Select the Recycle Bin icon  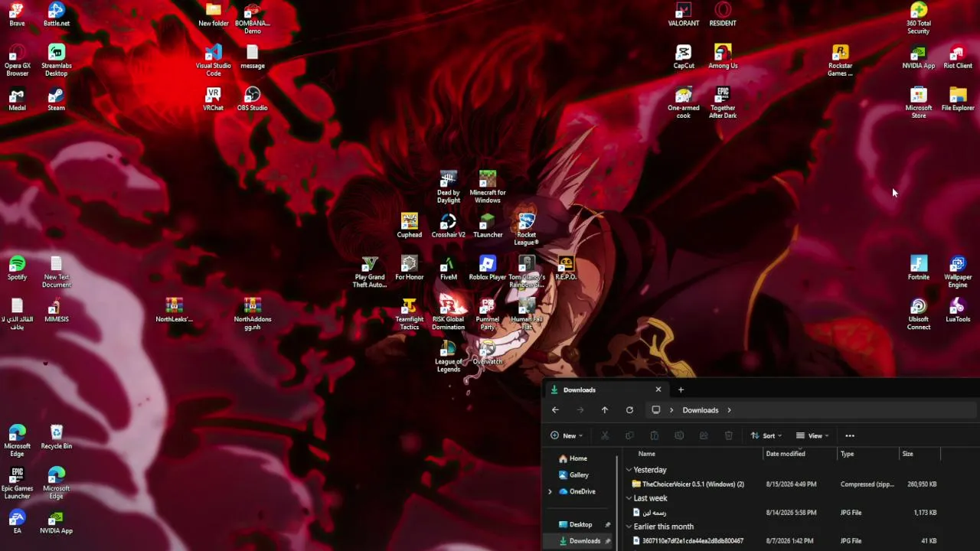point(56,436)
